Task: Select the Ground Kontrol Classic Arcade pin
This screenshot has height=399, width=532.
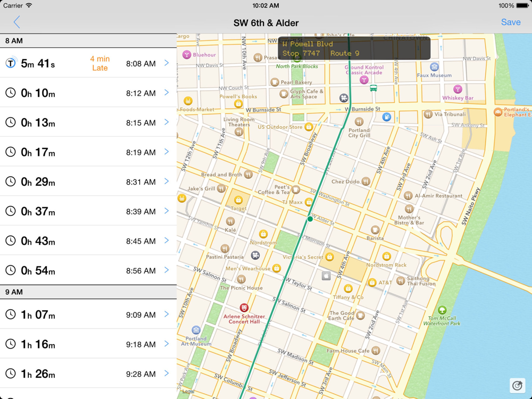Action: 364,80
